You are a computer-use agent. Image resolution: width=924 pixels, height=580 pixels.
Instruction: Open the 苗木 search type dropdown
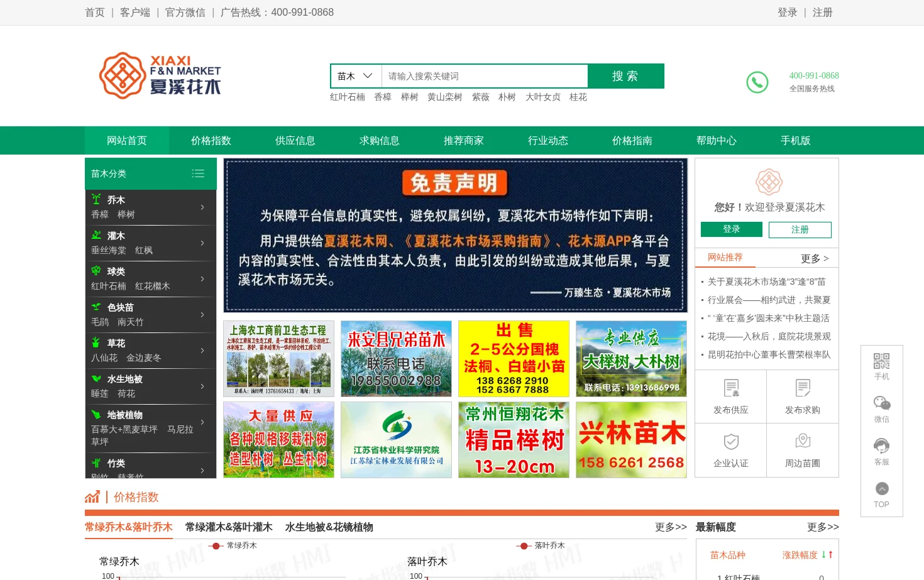pos(356,76)
